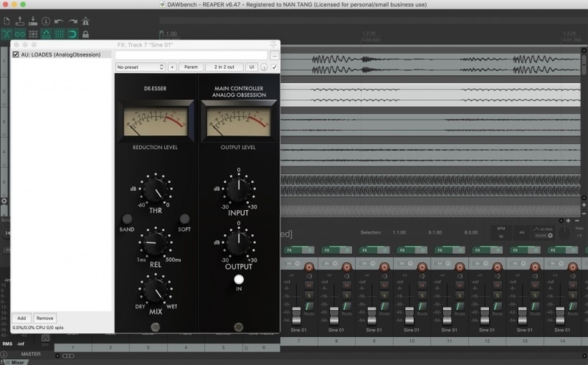Toggle item grouping chain-link icon
Viewport: 588px width, 365px height.
[20, 34]
